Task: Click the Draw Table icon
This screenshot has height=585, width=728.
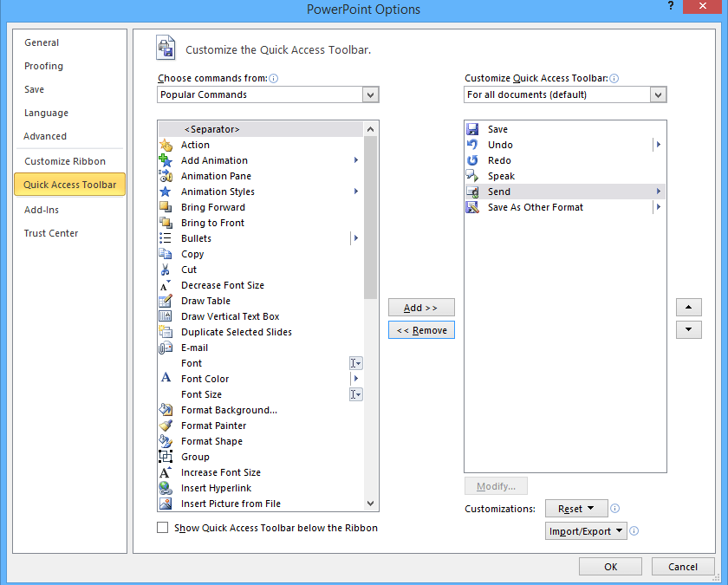Action: 166,301
